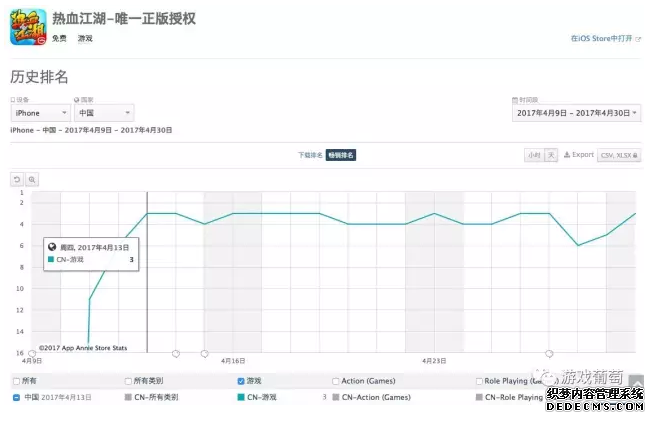
Task: Toggle the 所有类别 checkbox
Action: (128, 381)
